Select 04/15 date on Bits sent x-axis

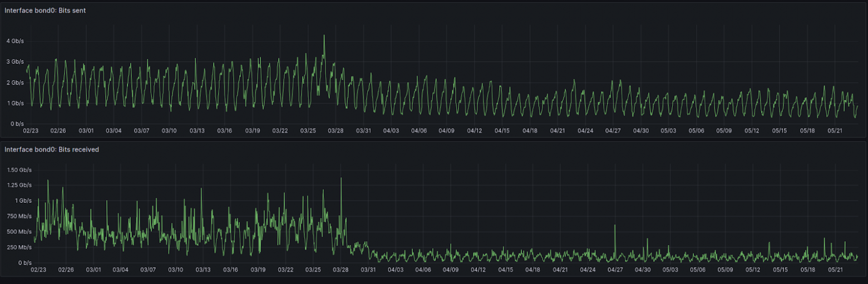[502, 131]
